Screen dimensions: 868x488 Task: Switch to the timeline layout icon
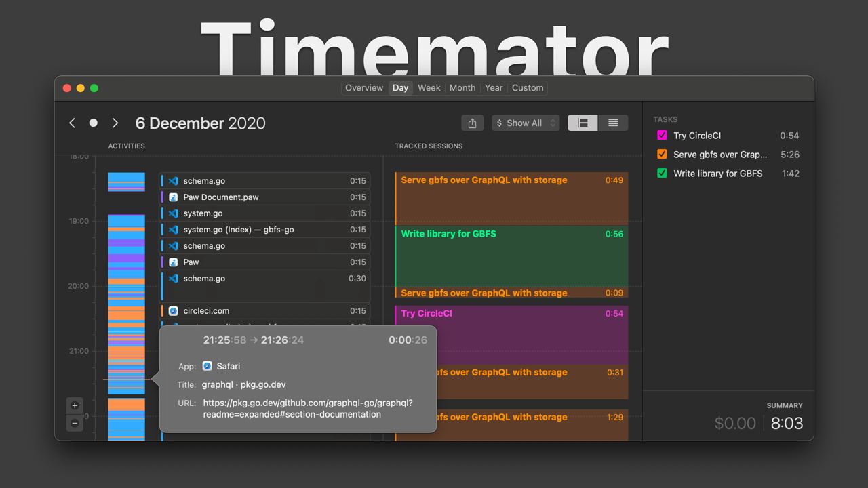click(583, 123)
